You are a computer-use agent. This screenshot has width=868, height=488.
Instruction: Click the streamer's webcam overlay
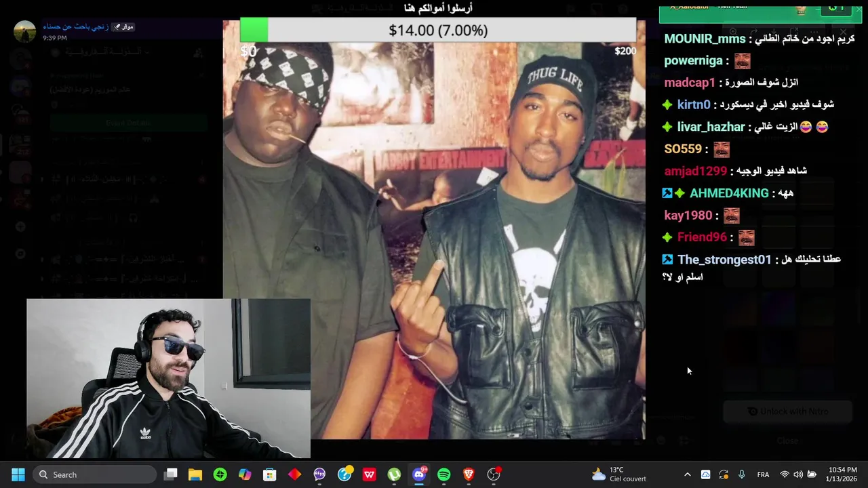[x=169, y=378]
